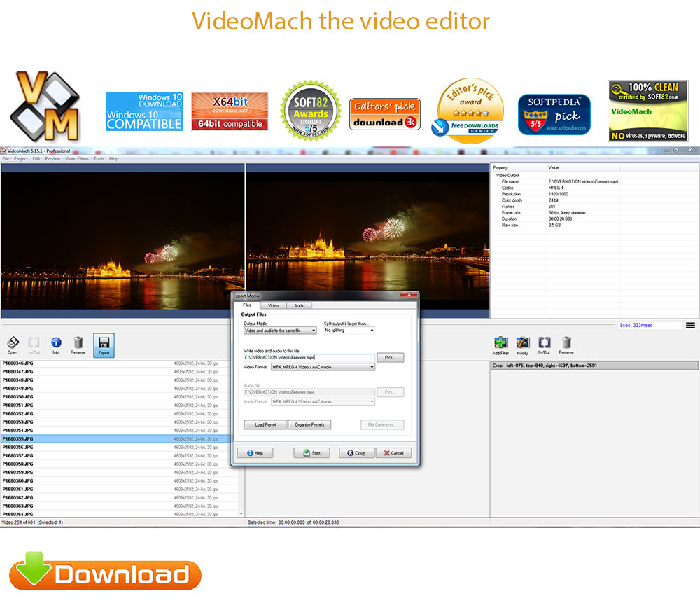Open the Preview menu
This screenshot has width=700, height=603.
pyautogui.click(x=52, y=158)
